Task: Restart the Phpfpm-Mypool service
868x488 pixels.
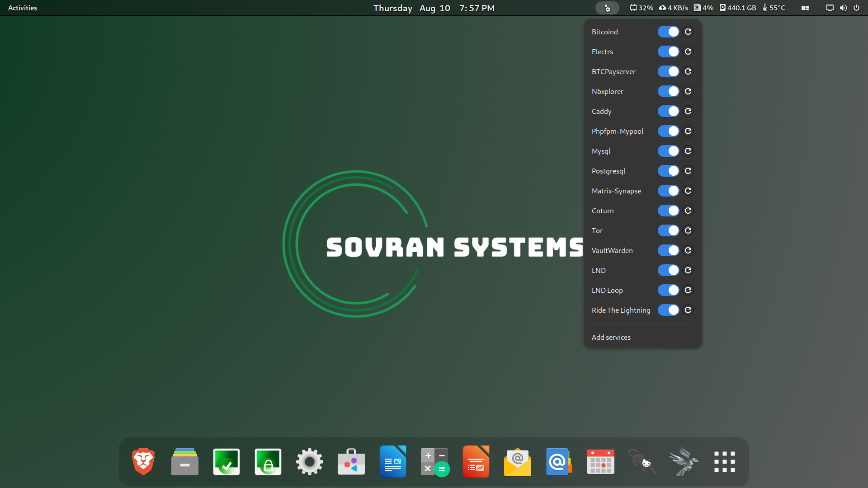Action: coord(688,131)
